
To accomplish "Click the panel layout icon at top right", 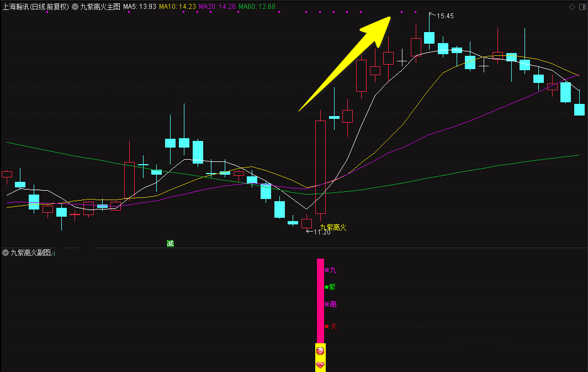I will point(582,7).
